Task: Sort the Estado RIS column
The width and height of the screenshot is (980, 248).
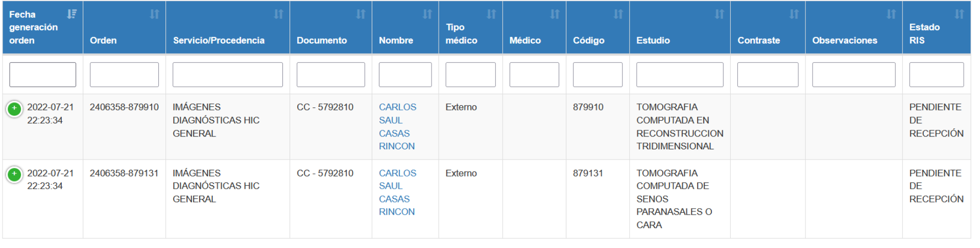Action: [x=959, y=14]
